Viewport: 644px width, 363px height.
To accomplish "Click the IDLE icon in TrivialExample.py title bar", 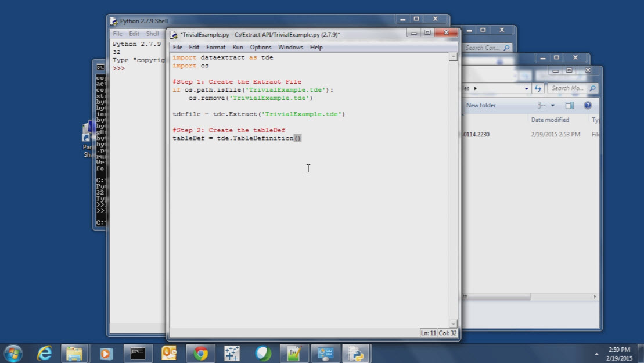I will click(174, 35).
